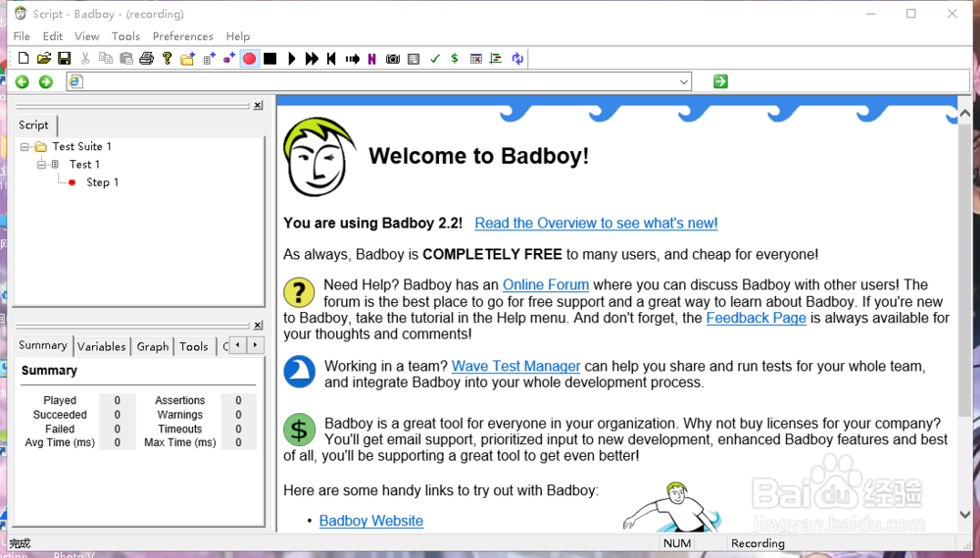Click the grey form/table toolbar icon
This screenshot has height=558, width=980.
click(414, 59)
